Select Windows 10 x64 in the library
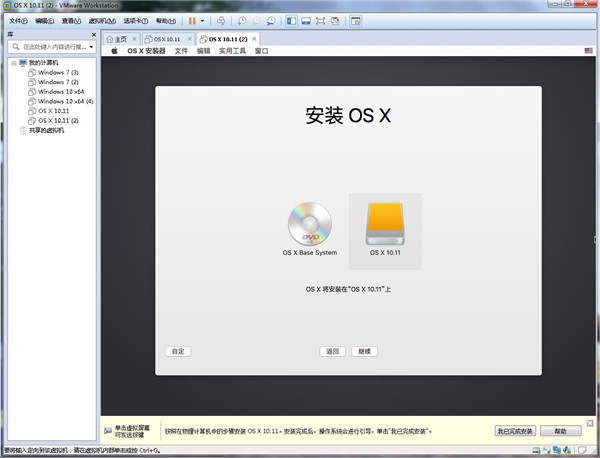600x458 pixels. coord(56,91)
